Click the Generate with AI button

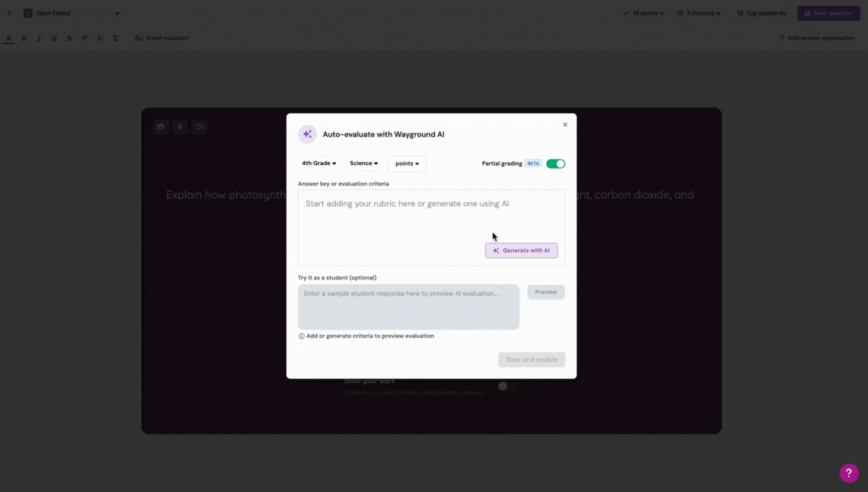[x=521, y=250]
